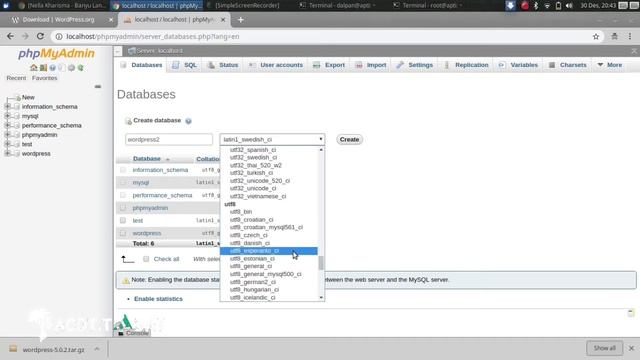640x360 pixels.
Task: Select utf8_esperanto_ci highlighted option
Action: [269, 251]
